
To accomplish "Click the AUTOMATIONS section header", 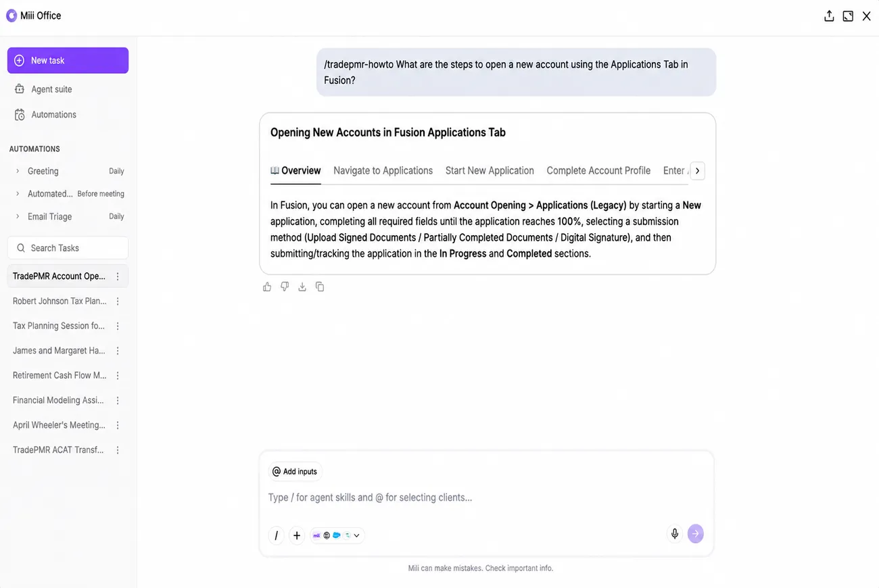I will click(x=34, y=149).
